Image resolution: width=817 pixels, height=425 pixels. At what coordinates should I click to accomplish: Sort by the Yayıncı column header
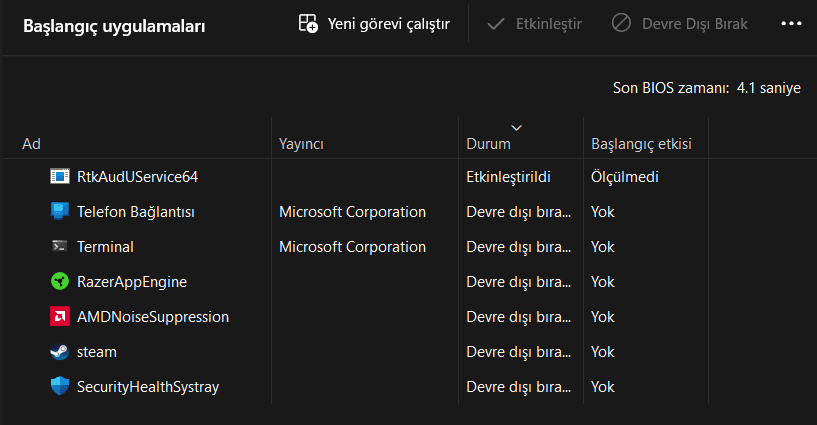(301, 144)
